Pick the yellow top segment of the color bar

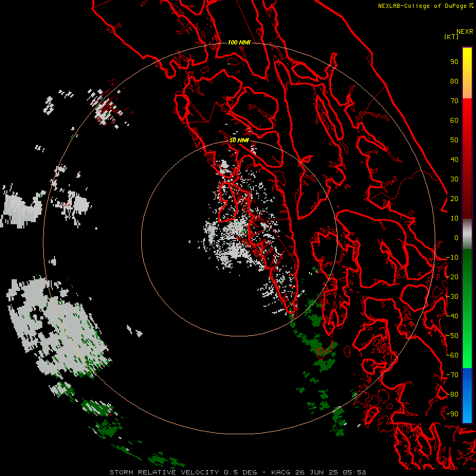(467, 73)
